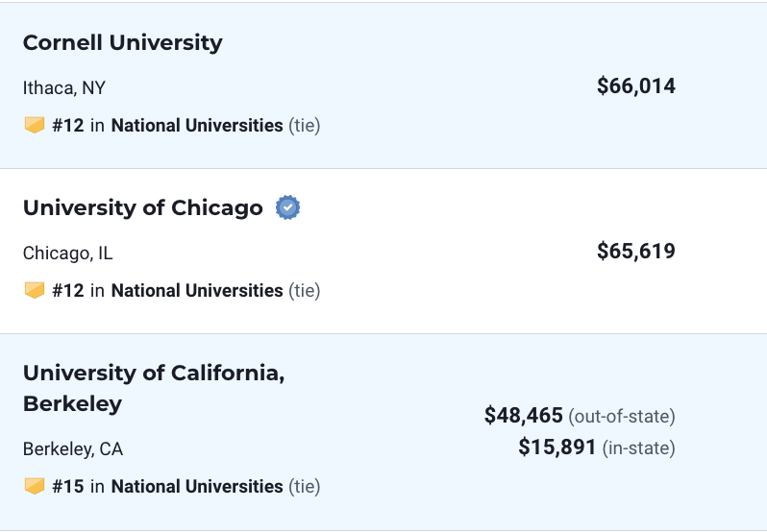
Task: Open the University of California, Berkeley listing
Action: [x=154, y=388]
